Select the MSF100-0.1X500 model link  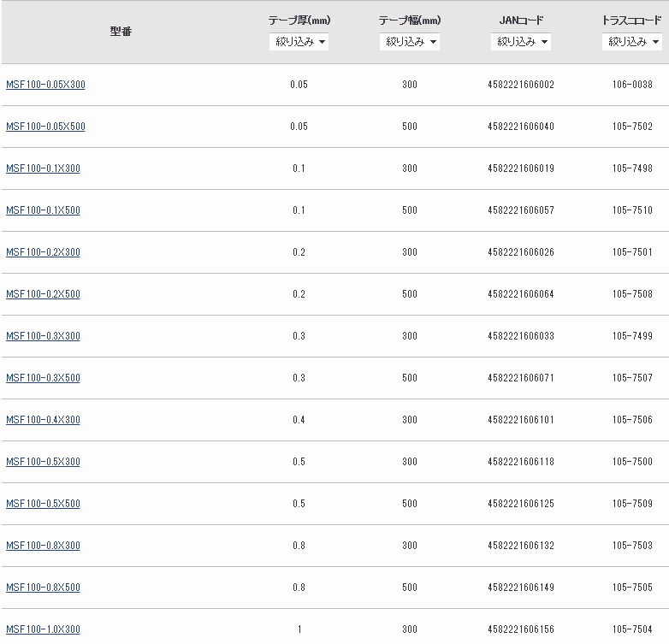pos(43,210)
